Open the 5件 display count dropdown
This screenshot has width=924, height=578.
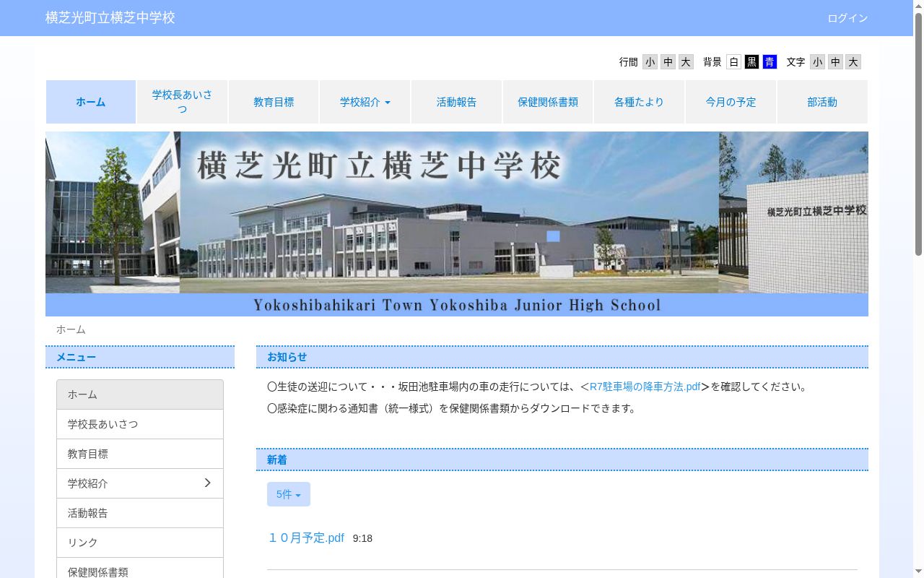[289, 494]
